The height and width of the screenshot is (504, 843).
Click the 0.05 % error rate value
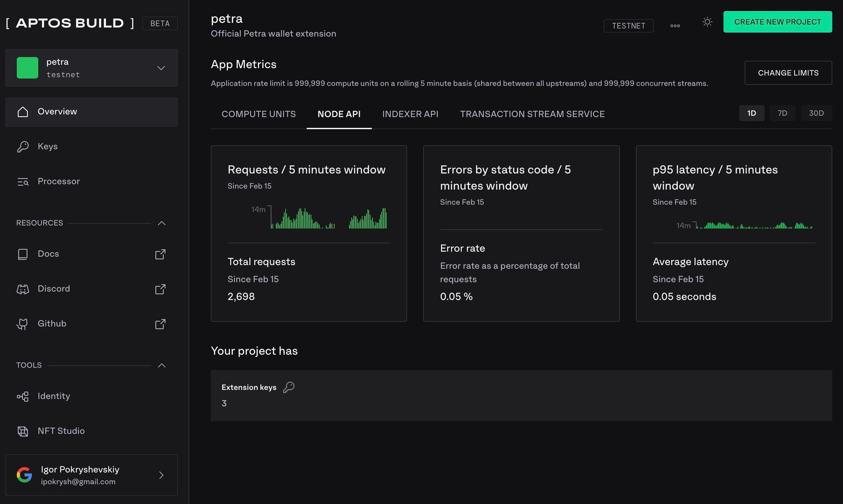456,297
